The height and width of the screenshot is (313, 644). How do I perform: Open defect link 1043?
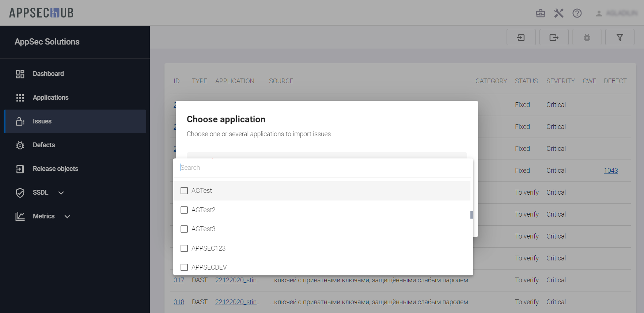tap(610, 171)
